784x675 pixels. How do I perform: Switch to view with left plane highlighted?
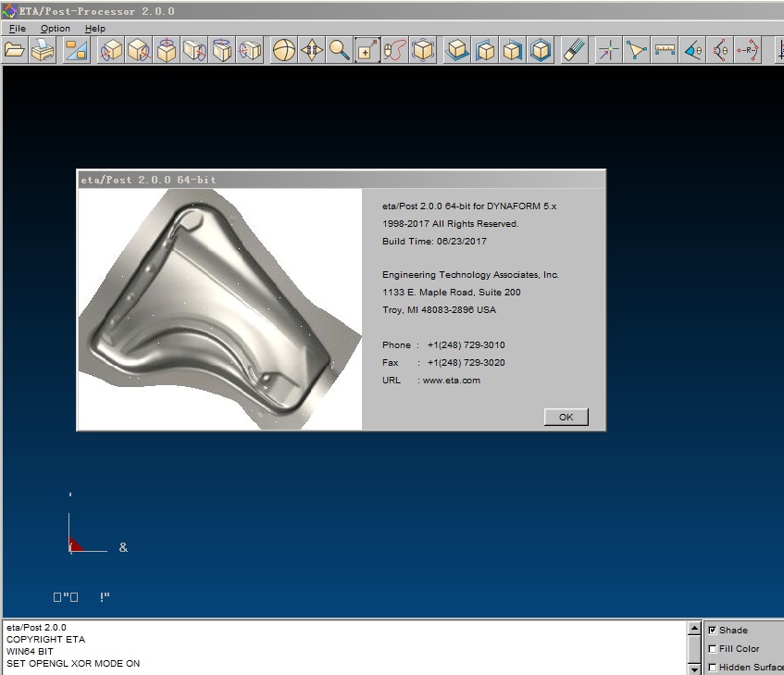coord(484,50)
